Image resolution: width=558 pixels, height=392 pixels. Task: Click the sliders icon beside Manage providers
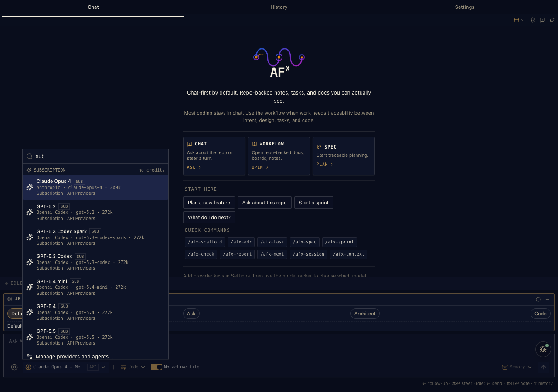[x=30, y=356]
